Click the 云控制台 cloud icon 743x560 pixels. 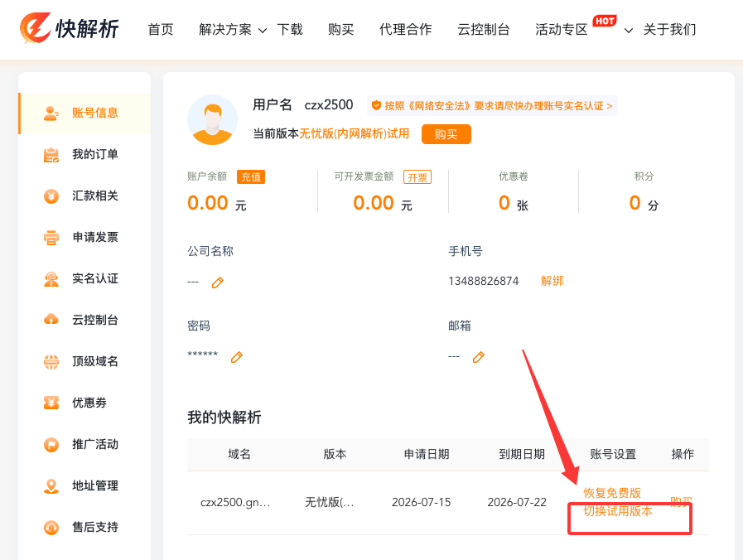(x=51, y=320)
